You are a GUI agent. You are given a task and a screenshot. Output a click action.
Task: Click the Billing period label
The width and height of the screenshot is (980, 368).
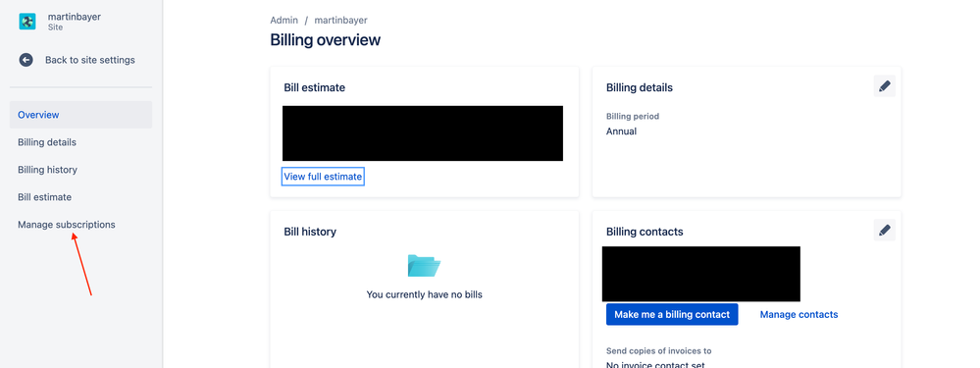click(x=633, y=116)
